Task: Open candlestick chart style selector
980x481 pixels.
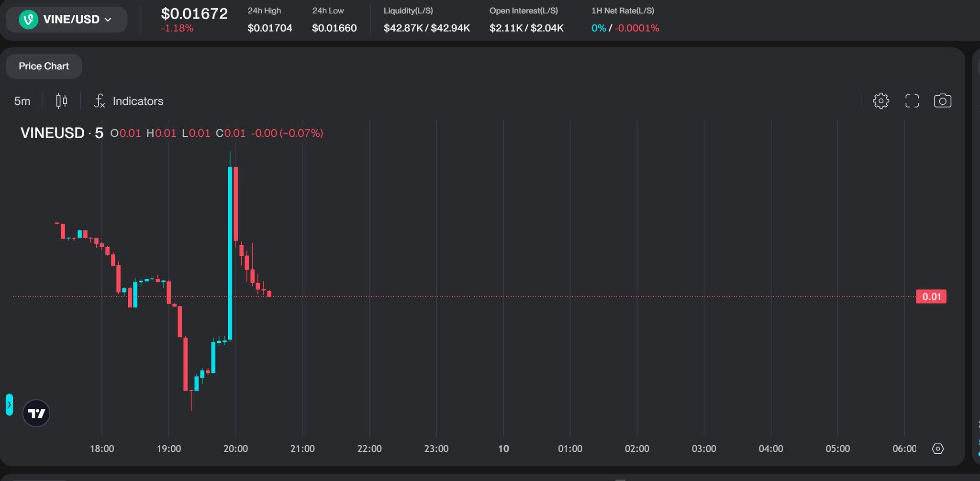Action: tap(61, 101)
